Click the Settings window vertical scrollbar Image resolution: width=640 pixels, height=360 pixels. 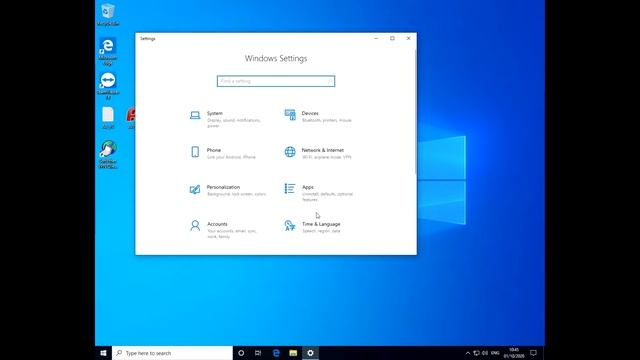[x=416, y=112]
